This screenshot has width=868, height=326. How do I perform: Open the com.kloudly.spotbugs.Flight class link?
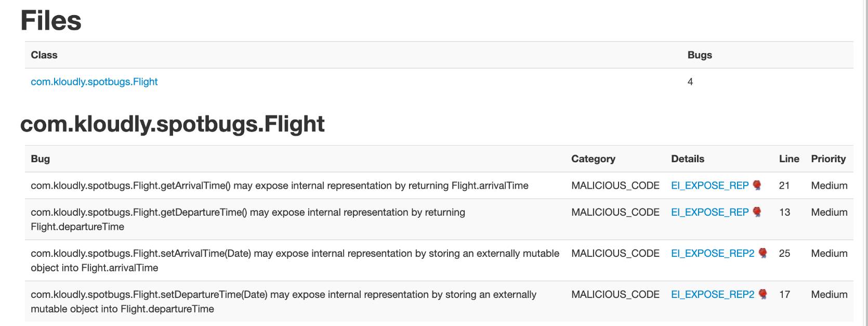pyautogui.click(x=94, y=82)
